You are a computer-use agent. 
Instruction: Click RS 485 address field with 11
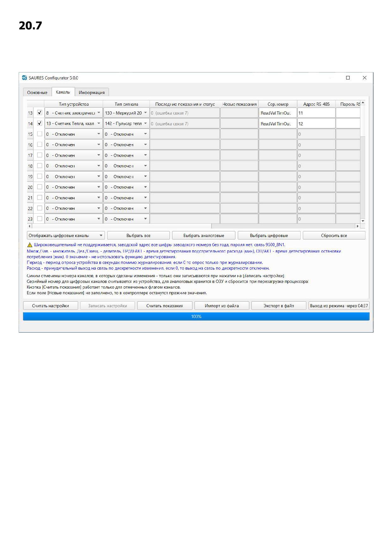[316, 113]
